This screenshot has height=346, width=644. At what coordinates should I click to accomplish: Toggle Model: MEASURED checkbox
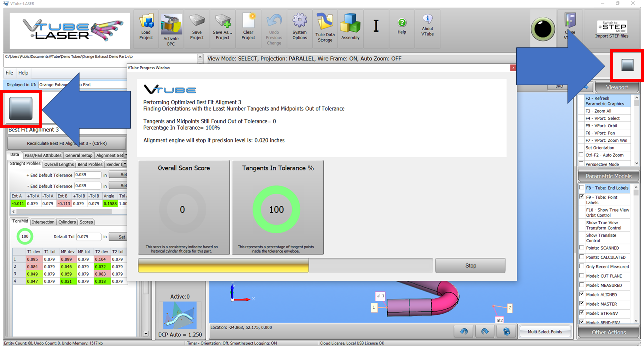581,285
